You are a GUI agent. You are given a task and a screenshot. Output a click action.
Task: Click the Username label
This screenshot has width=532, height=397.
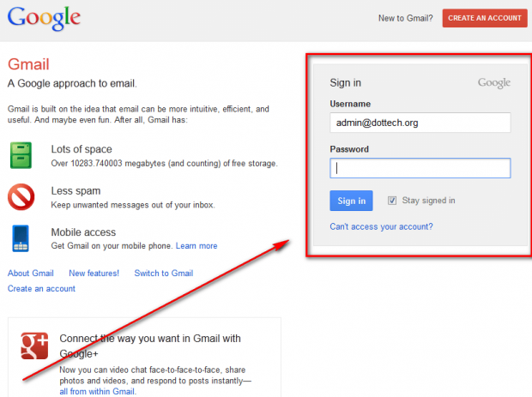pyautogui.click(x=350, y=104)
